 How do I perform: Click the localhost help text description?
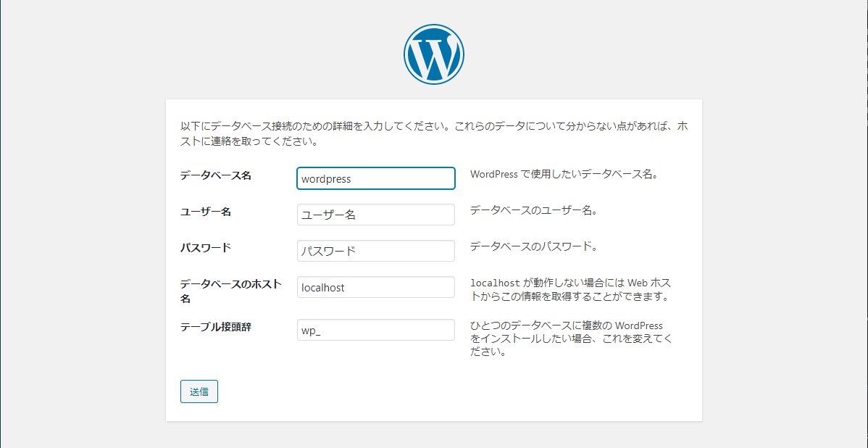(x=571, y=290)
